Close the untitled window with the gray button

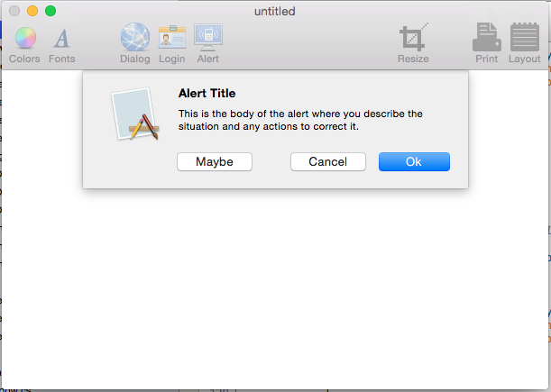[x=14, y=11]
